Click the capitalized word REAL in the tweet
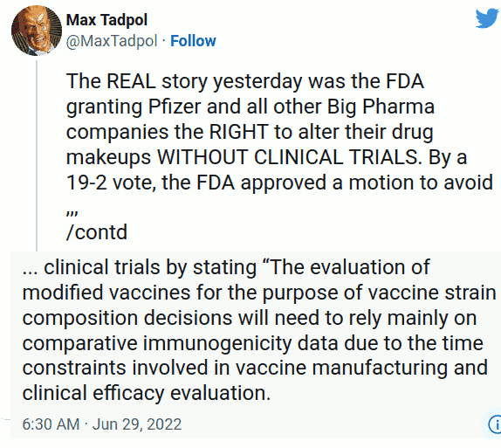Viewport: 501px width, 448px height. click(x=131, y=81)
